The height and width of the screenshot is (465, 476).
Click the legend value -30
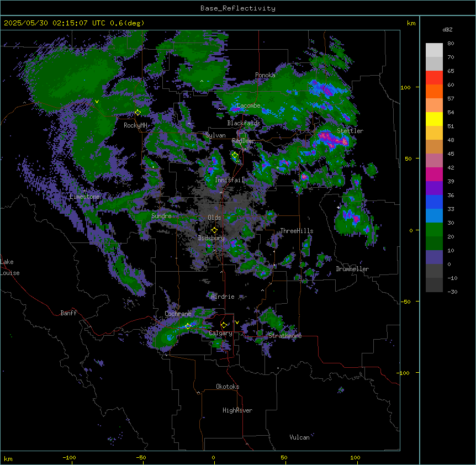tap(452, 292)
